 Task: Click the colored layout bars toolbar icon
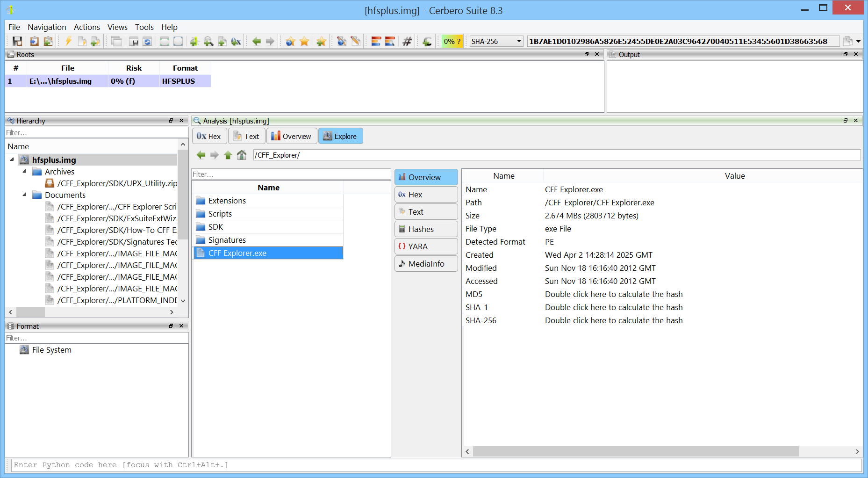coord(376,41)
